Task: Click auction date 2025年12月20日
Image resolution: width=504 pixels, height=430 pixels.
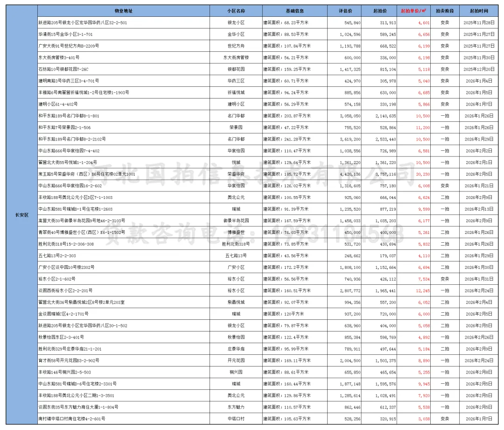Action: (x=479, y=69)
